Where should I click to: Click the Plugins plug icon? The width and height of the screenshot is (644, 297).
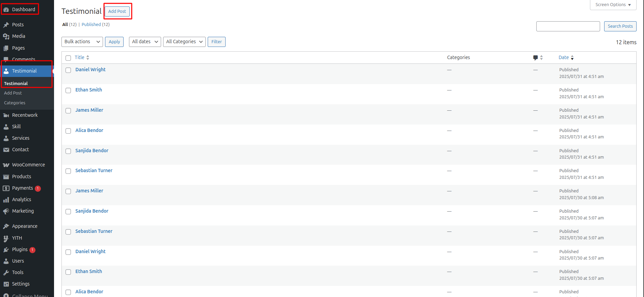(6, 250)
